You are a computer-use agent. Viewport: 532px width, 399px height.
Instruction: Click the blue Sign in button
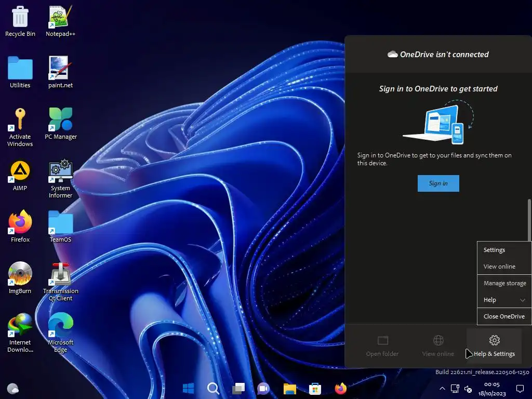(x=438, y=183)
